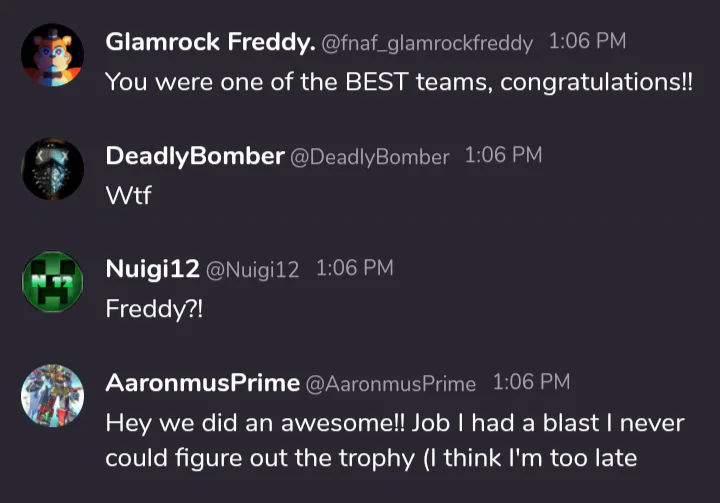Open AaronmusPrime's profile avatar
720x503 pixels.
tap(52, 396)
